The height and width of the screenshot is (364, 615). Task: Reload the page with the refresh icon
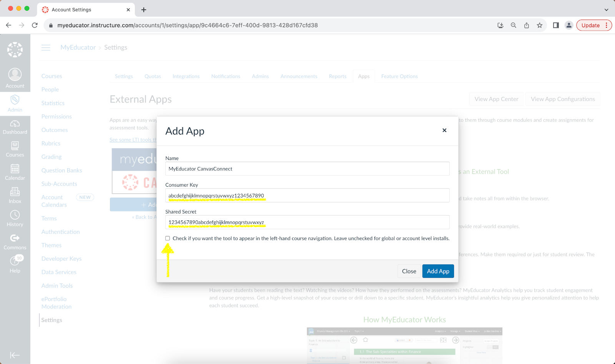[x=35, y=25]
